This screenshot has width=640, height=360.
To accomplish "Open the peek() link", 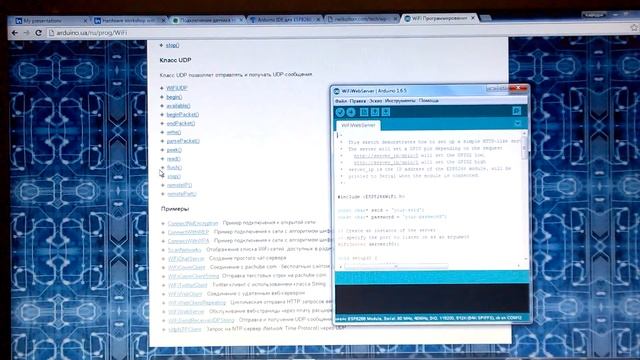I will tap(174, 150).
